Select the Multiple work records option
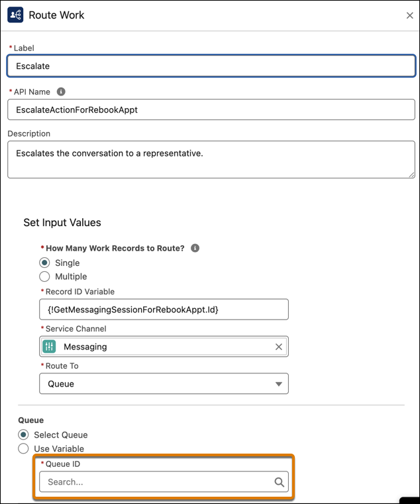The width and height of the screenshot is (420, 504). [x=44, y=277]
